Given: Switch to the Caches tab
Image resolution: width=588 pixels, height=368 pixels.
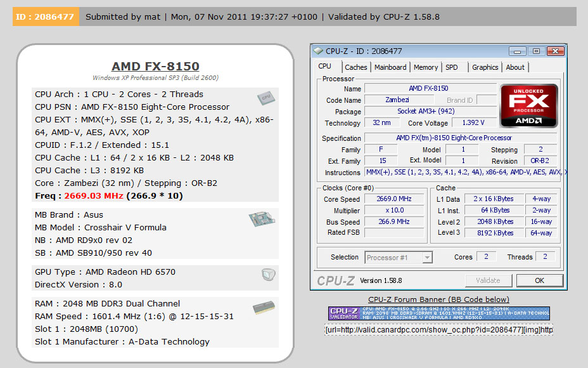Looking at the screenshot, I should coord(356,67).
